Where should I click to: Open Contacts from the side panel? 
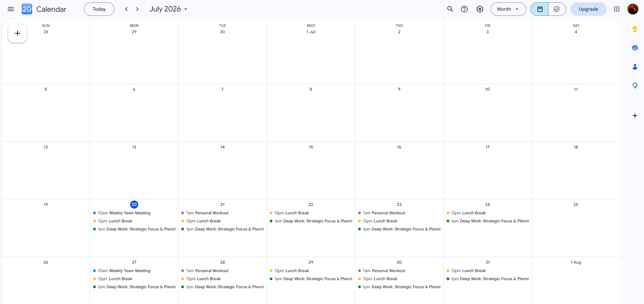tap(635, 67)
